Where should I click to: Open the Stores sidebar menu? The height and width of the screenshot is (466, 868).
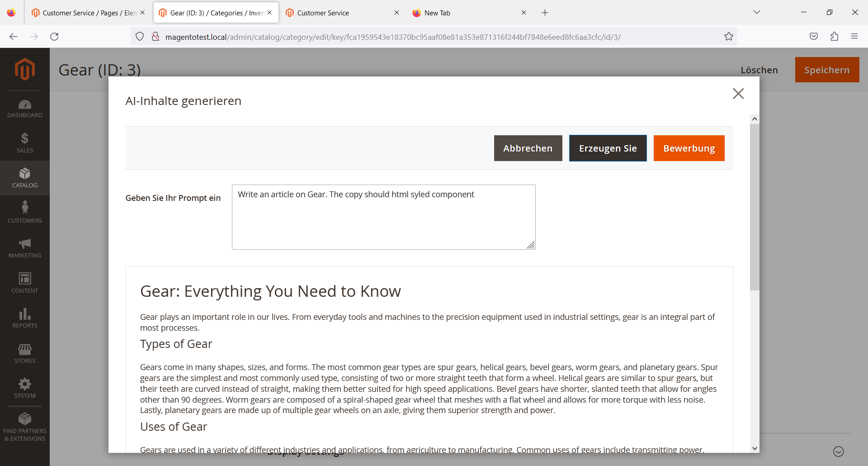[x=24, y=353]
